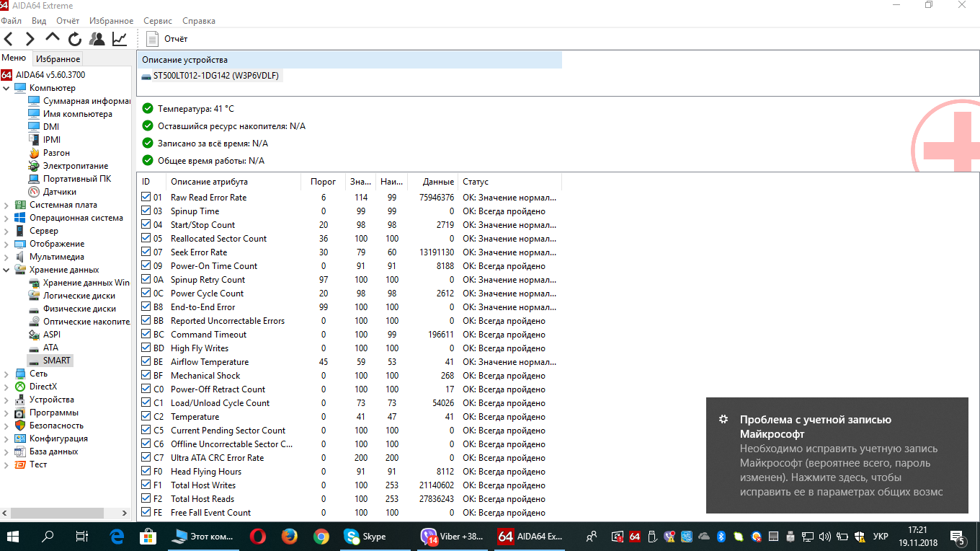
Task: Select Портативный ПК in the tree
Action: pos(69,179)
